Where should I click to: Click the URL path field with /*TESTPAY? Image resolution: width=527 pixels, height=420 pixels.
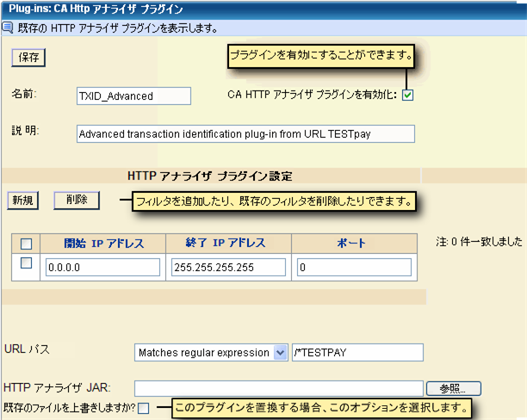point(357,353)
